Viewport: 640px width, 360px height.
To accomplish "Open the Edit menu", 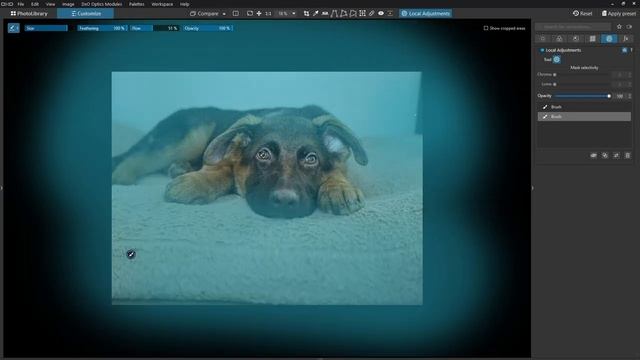I will point(35,4).
